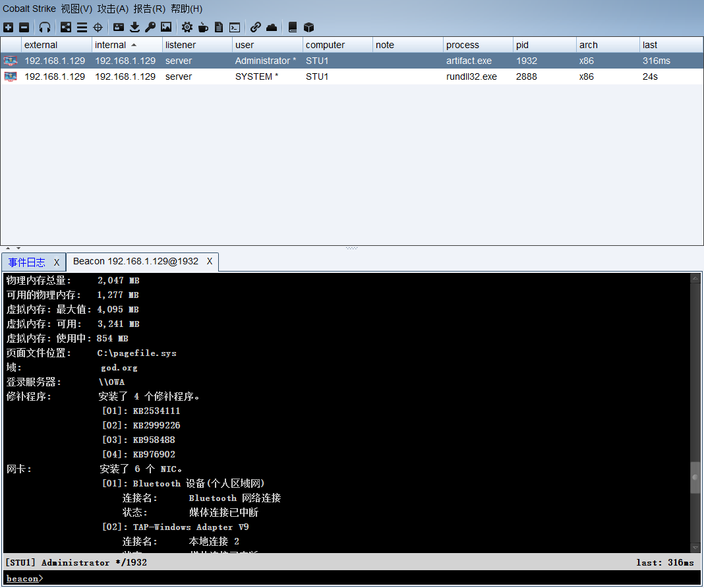Viewport: 704px width, 588px height.
Task: Generate MS Office macro (document icon)
Action: pyautogui.click(x=219, y=28)
